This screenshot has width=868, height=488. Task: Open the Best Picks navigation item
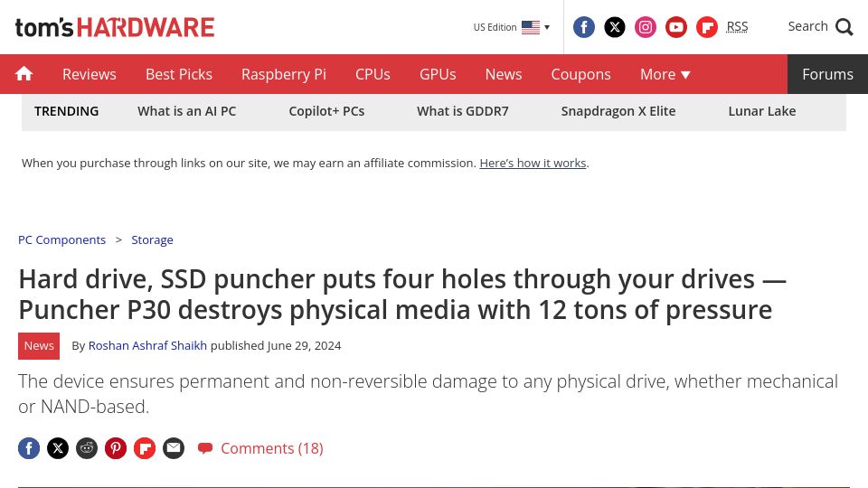click(x=179, y=74)
